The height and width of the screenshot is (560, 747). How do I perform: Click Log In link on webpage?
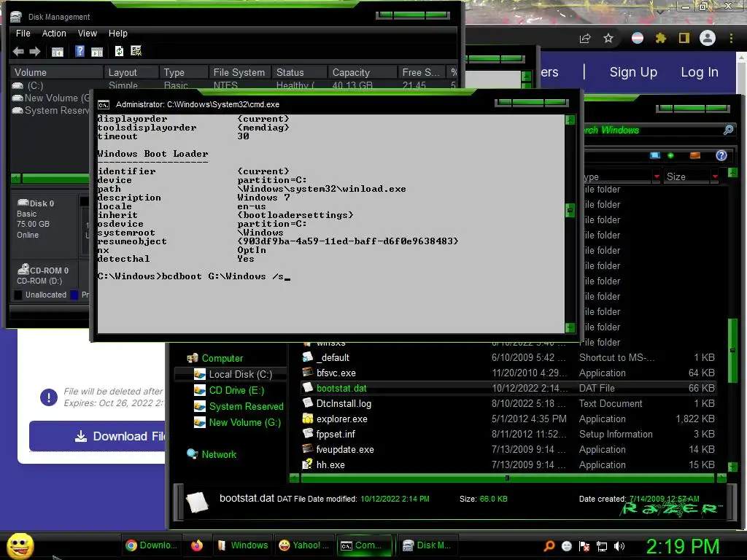699,72
